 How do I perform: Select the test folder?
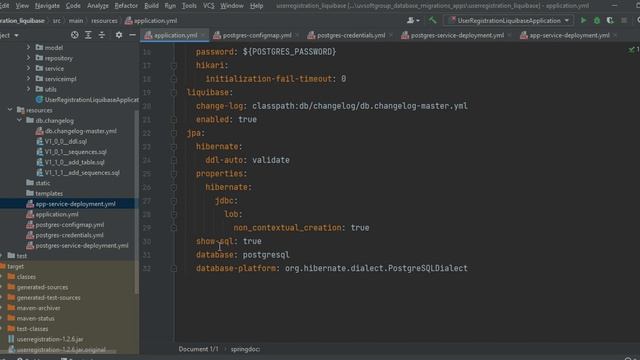tap(17, 256)
